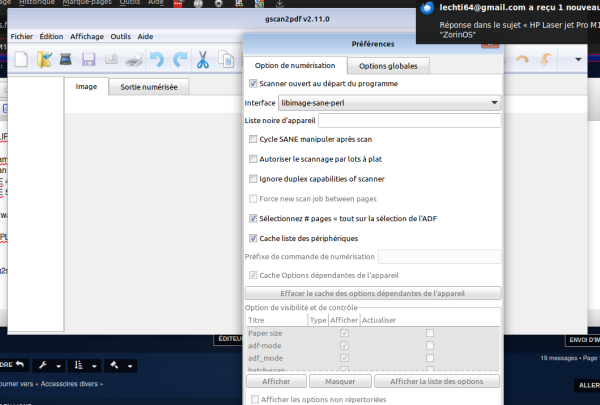
Task: Open the Affichage menu
Action: [x=86, y=36]
